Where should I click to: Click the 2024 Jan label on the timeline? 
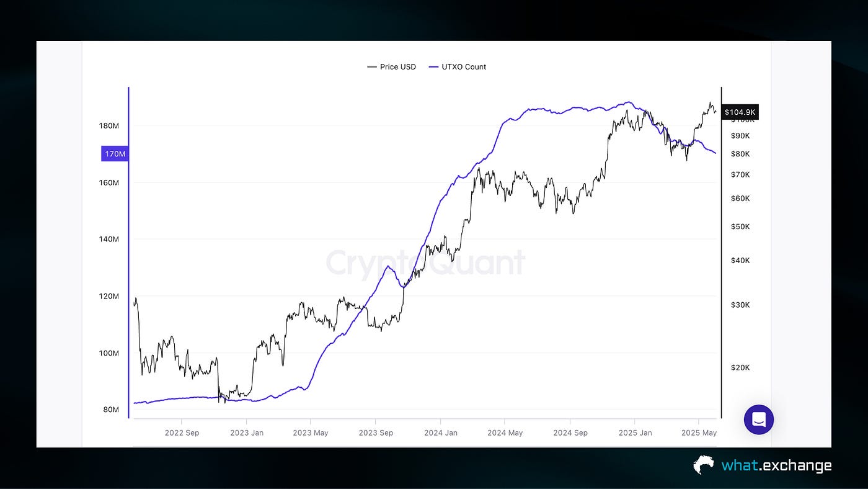(441, 433)
